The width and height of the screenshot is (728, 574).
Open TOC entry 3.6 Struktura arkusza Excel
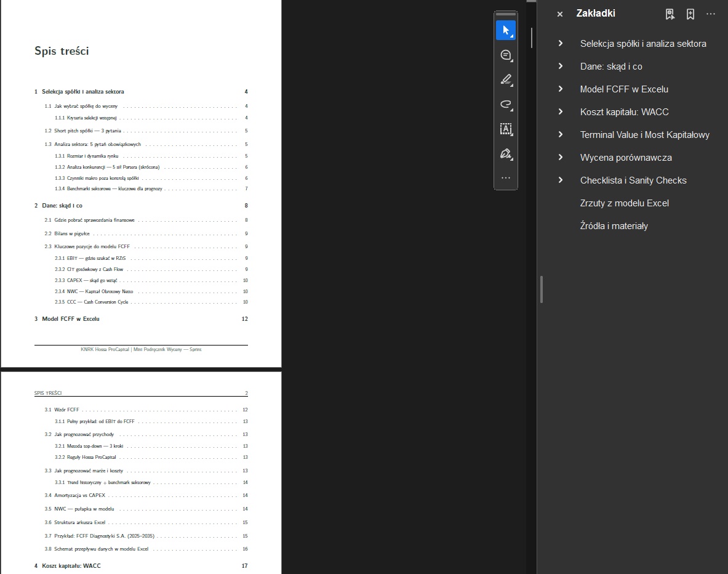coord(146,522)
